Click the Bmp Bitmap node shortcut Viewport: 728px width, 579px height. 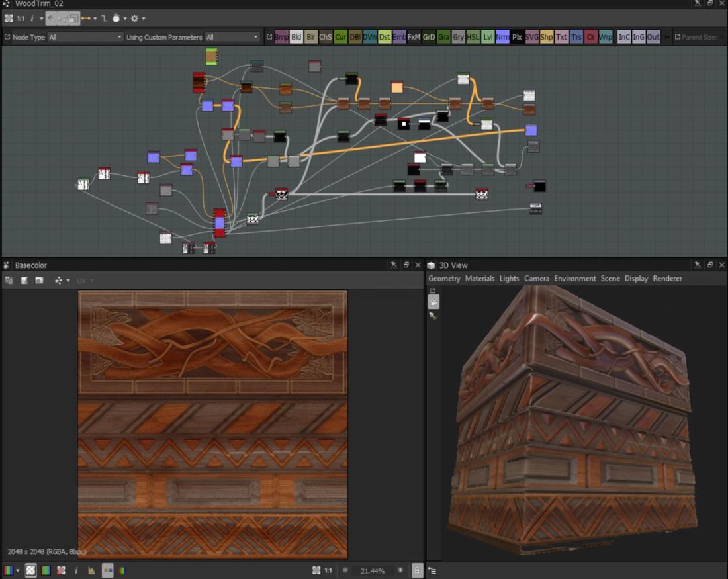click(x=281, y=38)
